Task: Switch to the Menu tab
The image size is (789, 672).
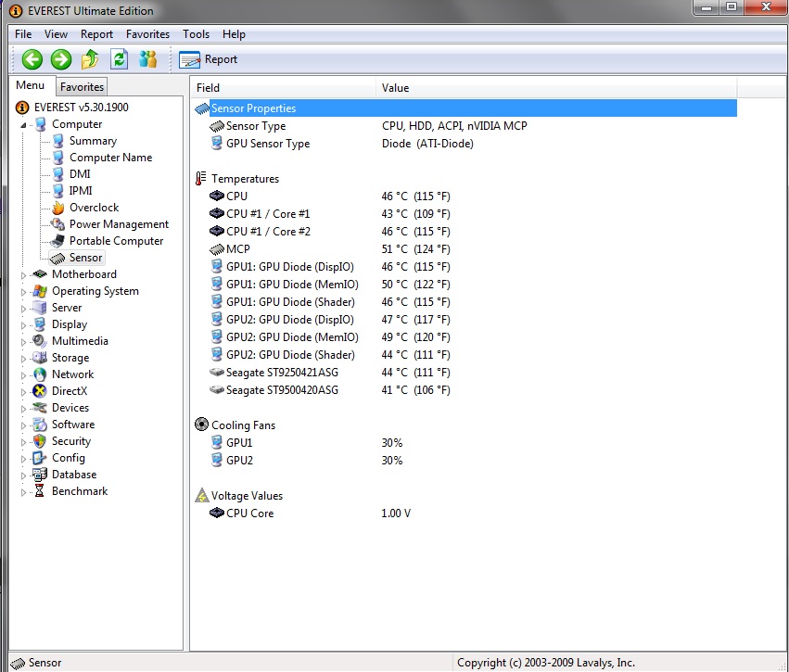Action: pyautogui.click(x=31, y=85)
